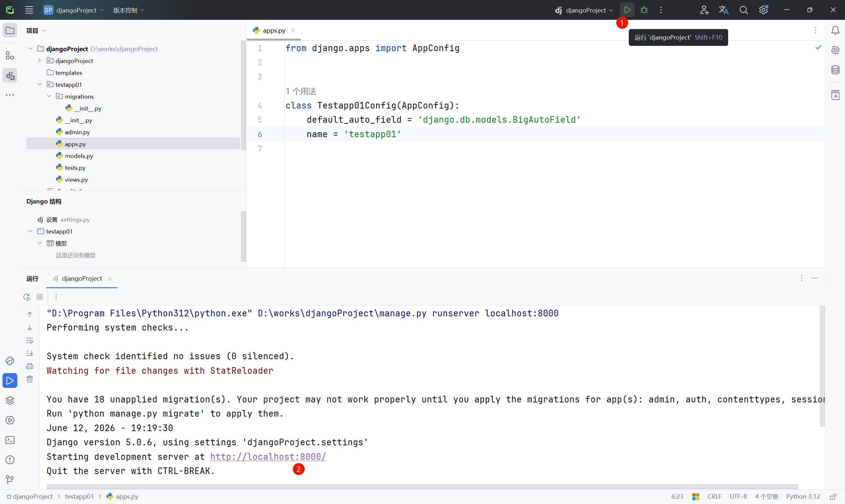The width and height of the screenshot is (845, 504).
Task: Open editor tab options kebab menu
Action: (815, 31)
